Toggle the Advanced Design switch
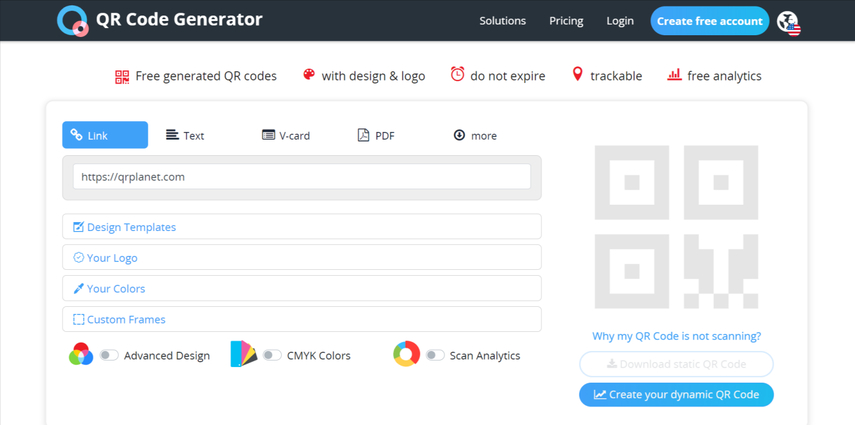This screenshot has height=425, width=855. [109, 355]
